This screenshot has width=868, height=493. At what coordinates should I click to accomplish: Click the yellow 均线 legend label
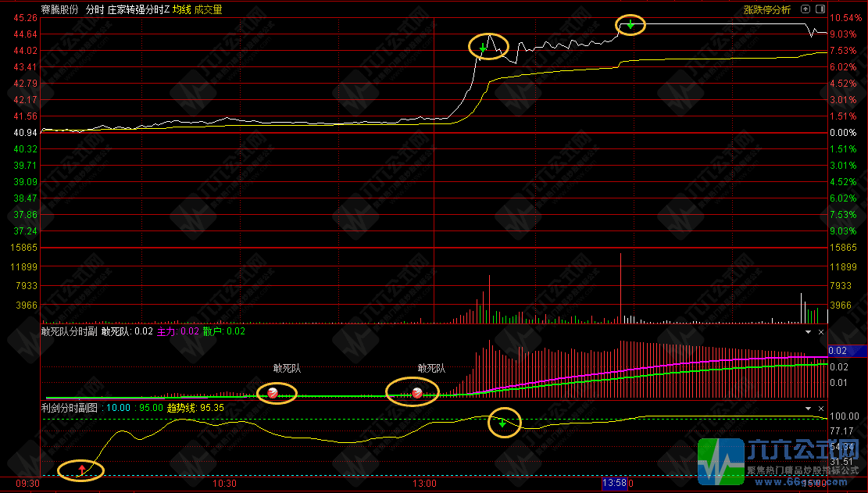tap(181, 9)
